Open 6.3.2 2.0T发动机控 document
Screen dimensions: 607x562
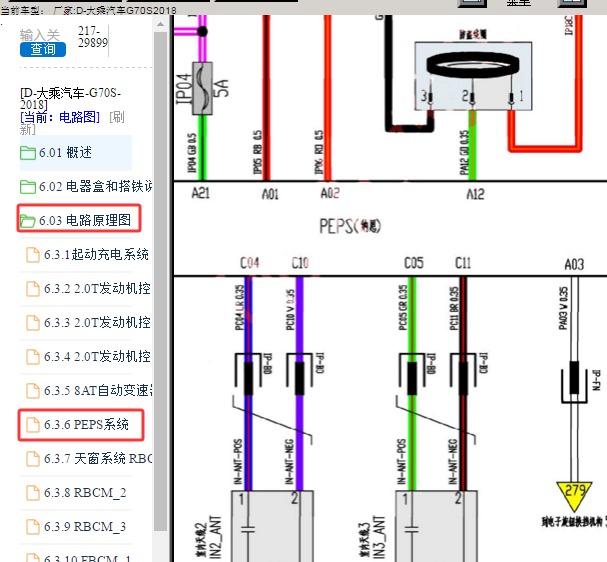(88, 289)
